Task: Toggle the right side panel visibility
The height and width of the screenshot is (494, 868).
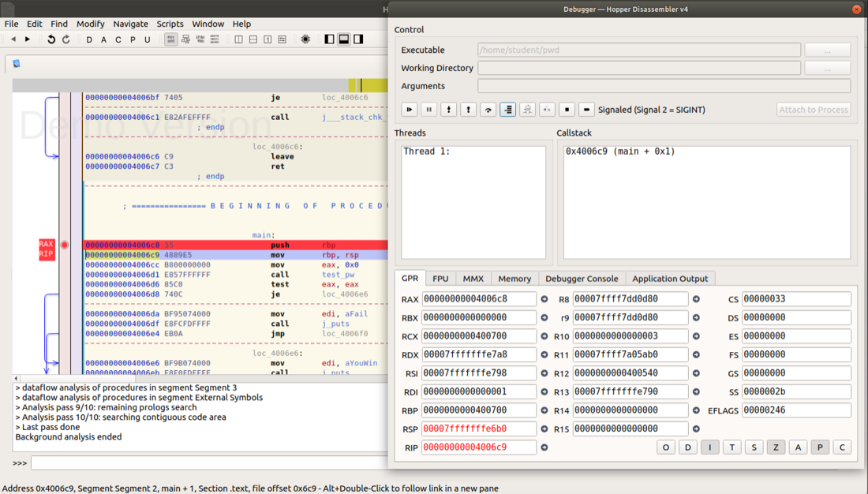Action: (358, 39)
